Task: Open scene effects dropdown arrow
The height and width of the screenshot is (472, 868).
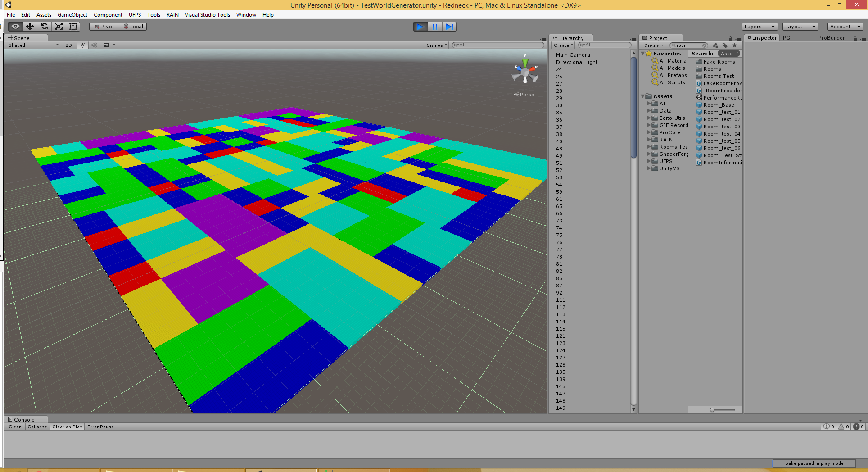Action: click(114, 45)
